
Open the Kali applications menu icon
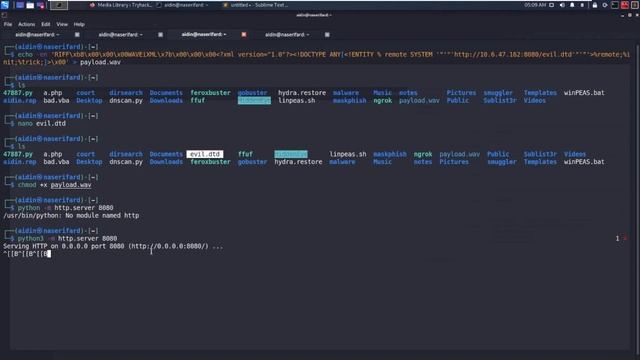pyautogui.click(x=4, y=5)
